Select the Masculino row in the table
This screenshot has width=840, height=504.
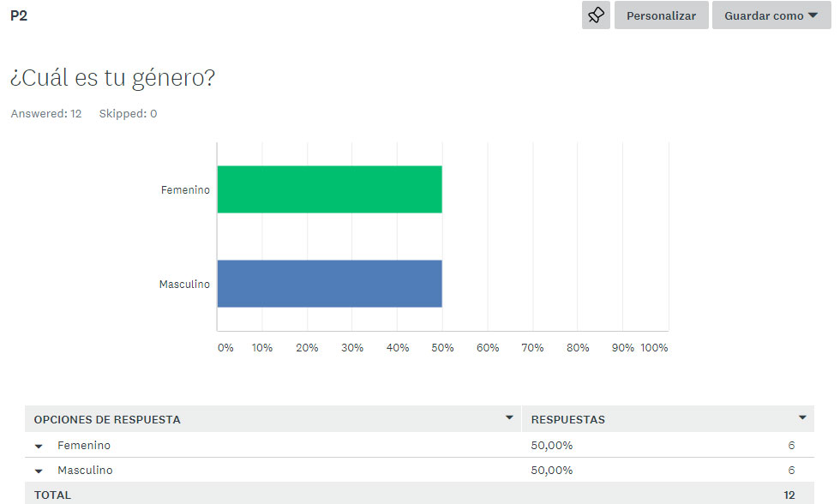[x=419, y=470]
